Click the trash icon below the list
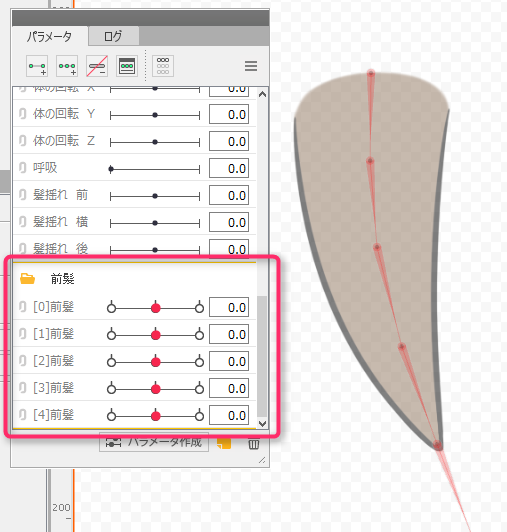Screen dimensions: 507x532 [254, 444]
